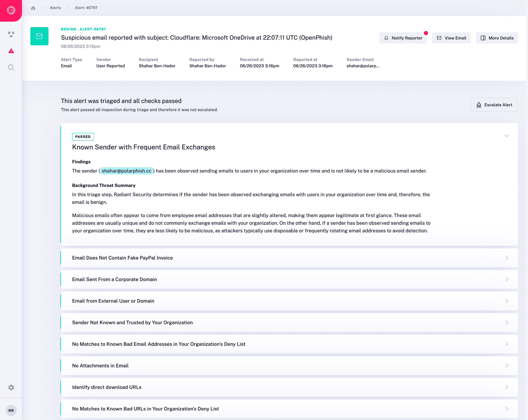Expand the Email Sent From a Corporate Domain check
Image resolution: width=528 pixels, height=420 pixels.
289,279
